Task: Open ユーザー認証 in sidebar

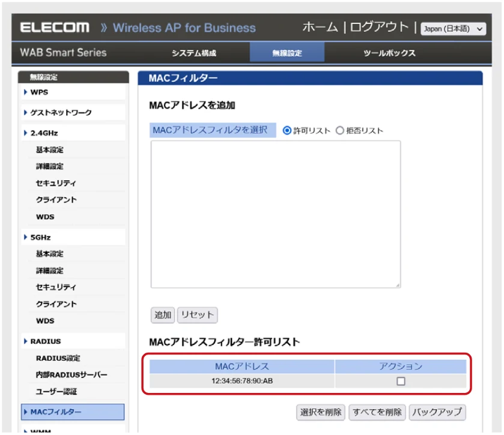Action: coord(56,392)
